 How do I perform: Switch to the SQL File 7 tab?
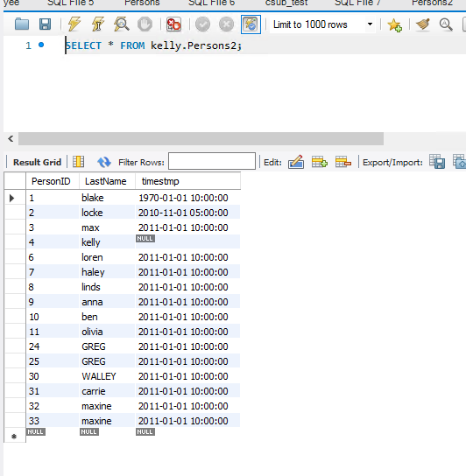357,3
